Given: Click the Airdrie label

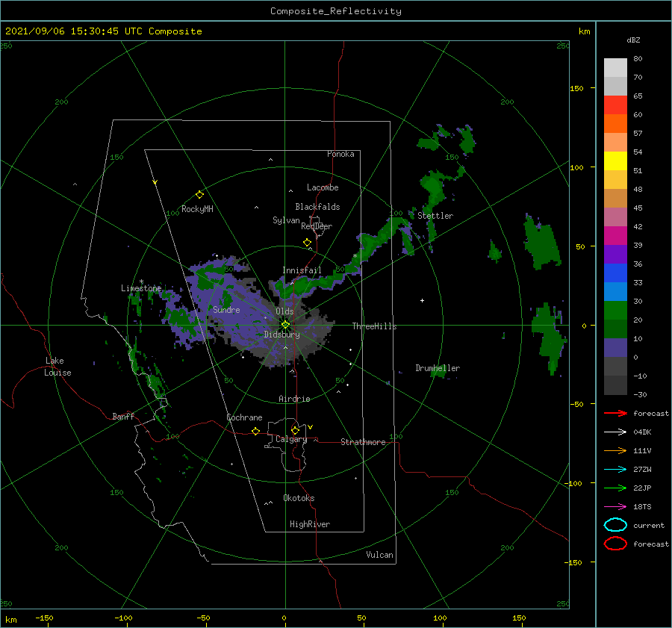Looking at the screenshot, I should coord(294,399).
